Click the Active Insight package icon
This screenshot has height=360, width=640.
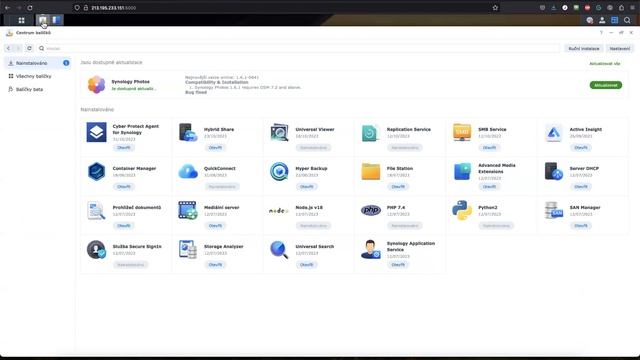(x=553, y=133)
